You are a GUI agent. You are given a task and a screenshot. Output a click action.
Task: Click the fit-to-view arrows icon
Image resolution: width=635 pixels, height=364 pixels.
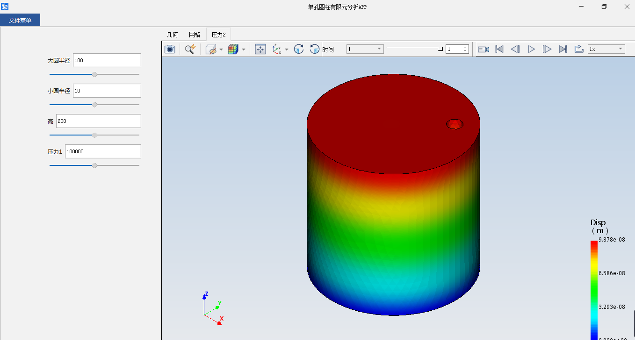(x=260, y=49)
